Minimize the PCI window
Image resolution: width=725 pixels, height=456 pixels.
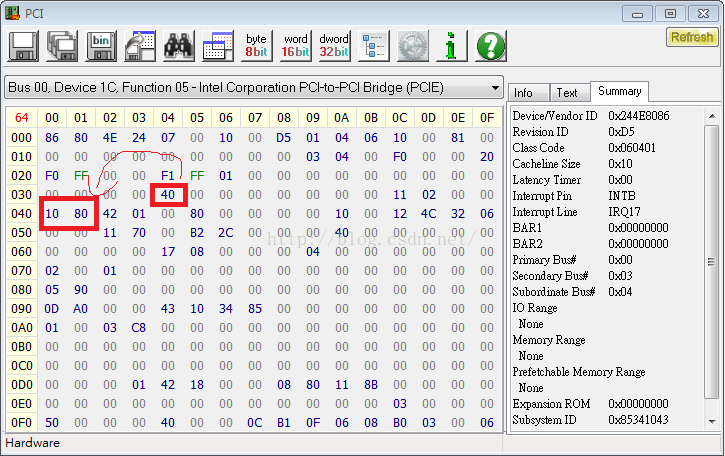(x=637, y=14)
